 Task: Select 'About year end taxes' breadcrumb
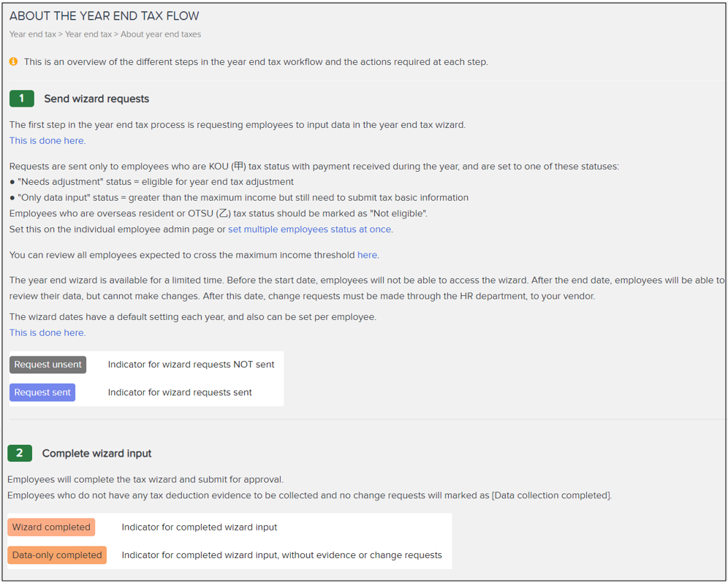[161, 34]
